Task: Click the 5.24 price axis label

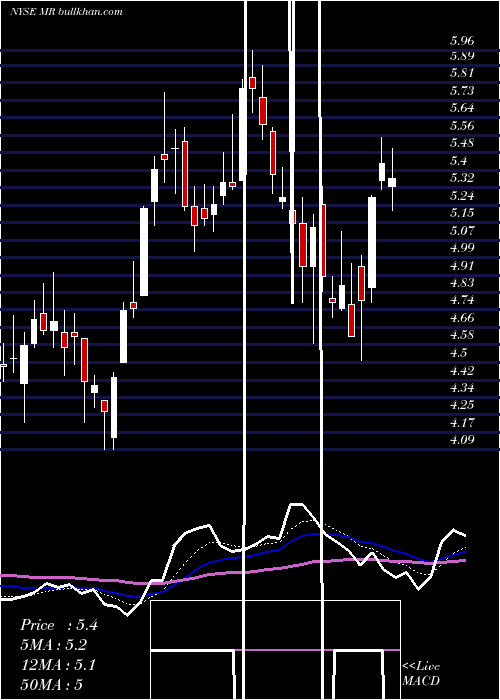Action: [x=462, y=196]
